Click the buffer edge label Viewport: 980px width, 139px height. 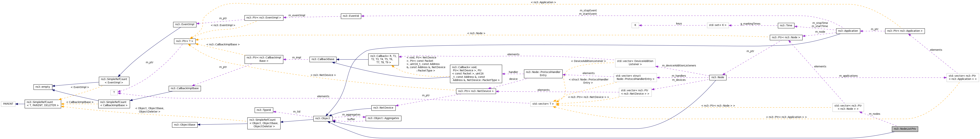(x=351, y=119)
